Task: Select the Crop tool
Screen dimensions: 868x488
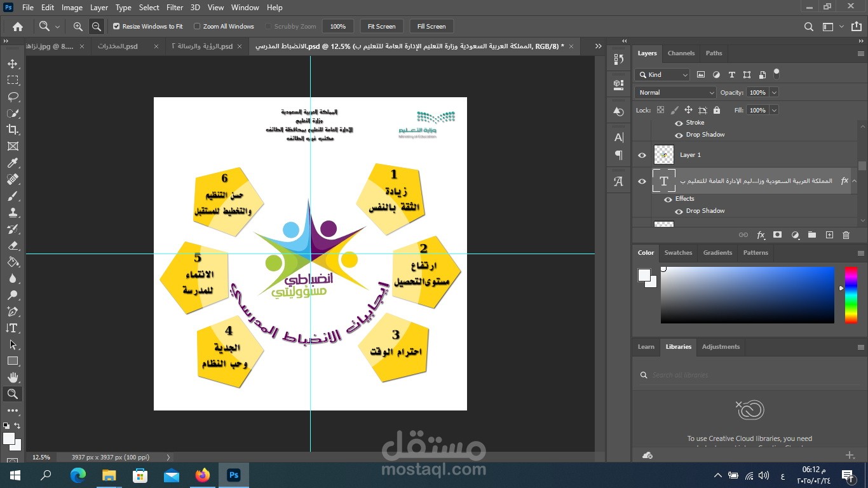Action: tap(13, 130)
